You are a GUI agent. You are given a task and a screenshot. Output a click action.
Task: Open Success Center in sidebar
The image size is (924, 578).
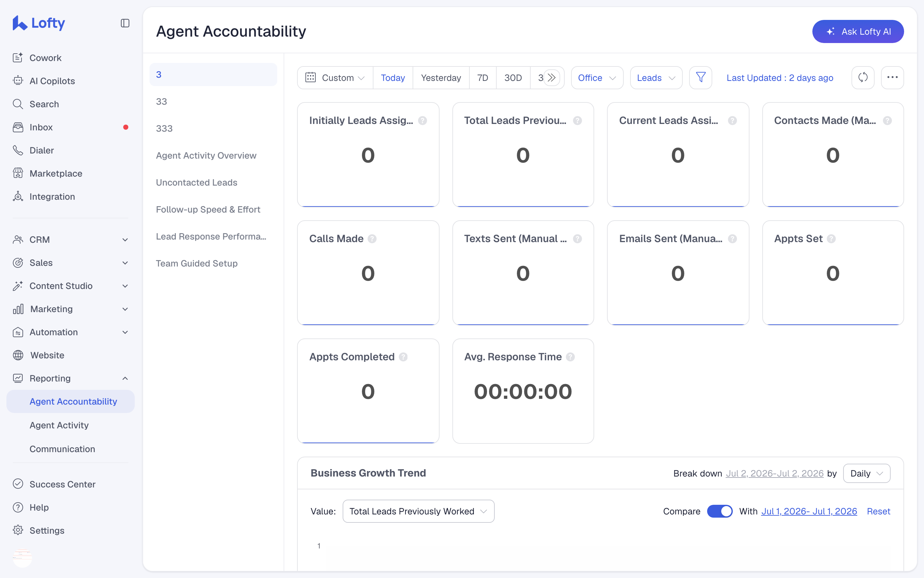coord(71,484)
